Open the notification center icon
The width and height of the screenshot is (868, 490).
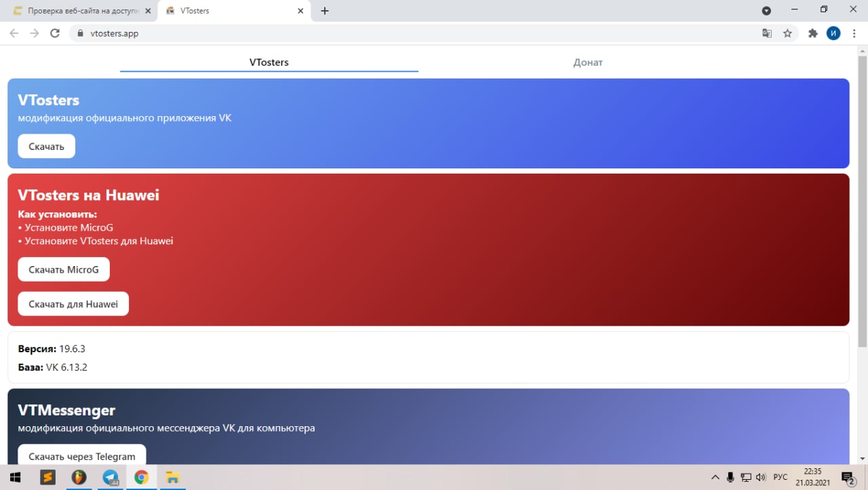pyautogui.click(x=848, y=477)
